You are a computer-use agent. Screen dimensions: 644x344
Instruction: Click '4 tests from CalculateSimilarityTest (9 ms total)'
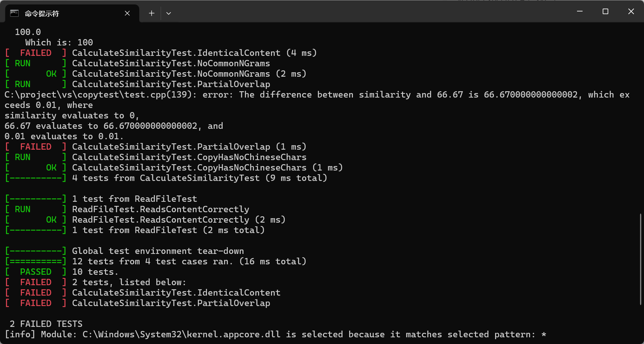(166, 178)
